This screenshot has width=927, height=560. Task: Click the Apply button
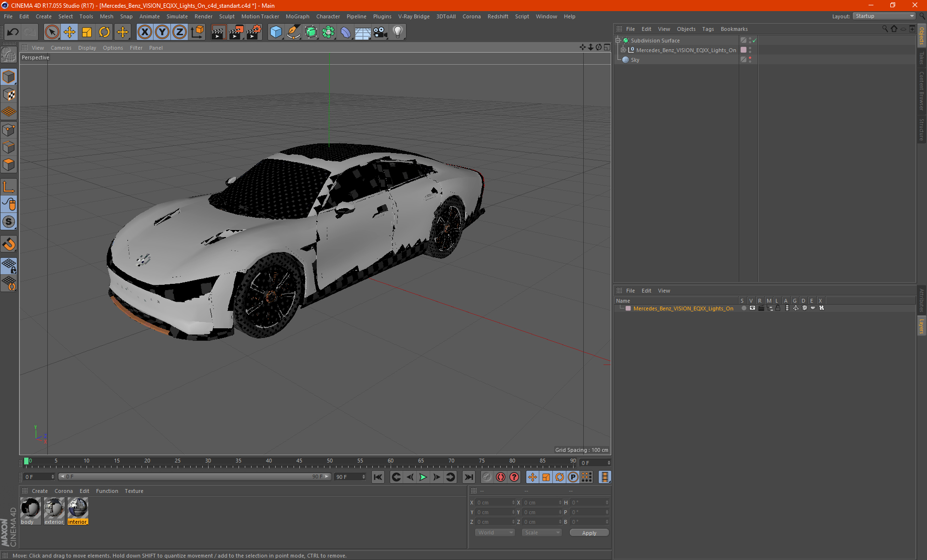[589, 533]
